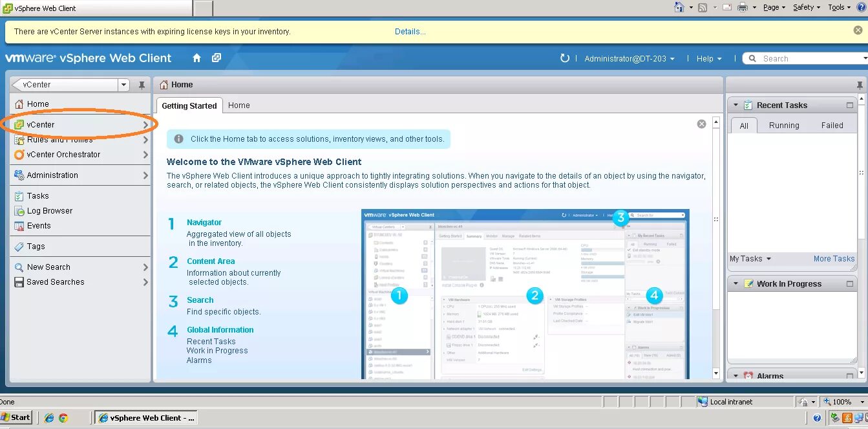
Task: Open the IE Tools menu
Action: pyautogui.click(x=840, y=7)
